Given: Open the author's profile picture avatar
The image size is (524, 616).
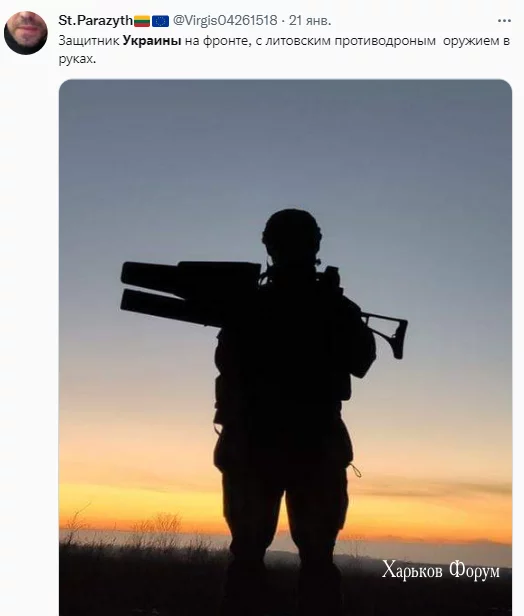Looking at the screenshot, I should 26,33.
